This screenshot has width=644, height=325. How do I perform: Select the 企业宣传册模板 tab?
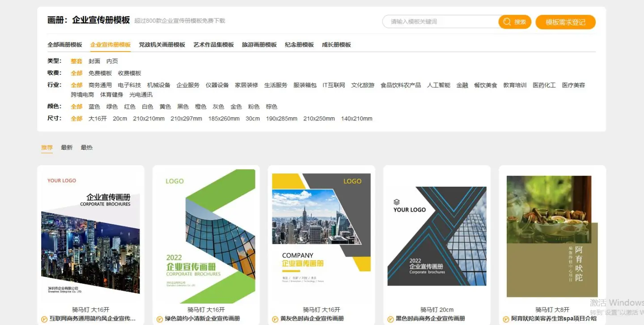point(110,45)
